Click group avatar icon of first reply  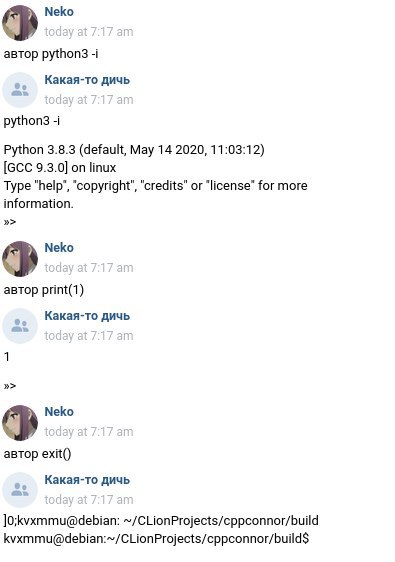[x=20, y=90]
